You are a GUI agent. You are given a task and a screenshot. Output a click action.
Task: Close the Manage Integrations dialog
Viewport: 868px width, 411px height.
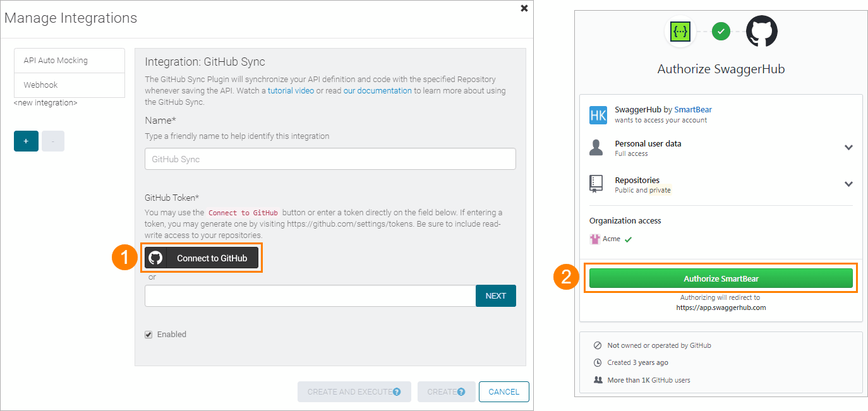pyautogui.click(x=524, y=9)
